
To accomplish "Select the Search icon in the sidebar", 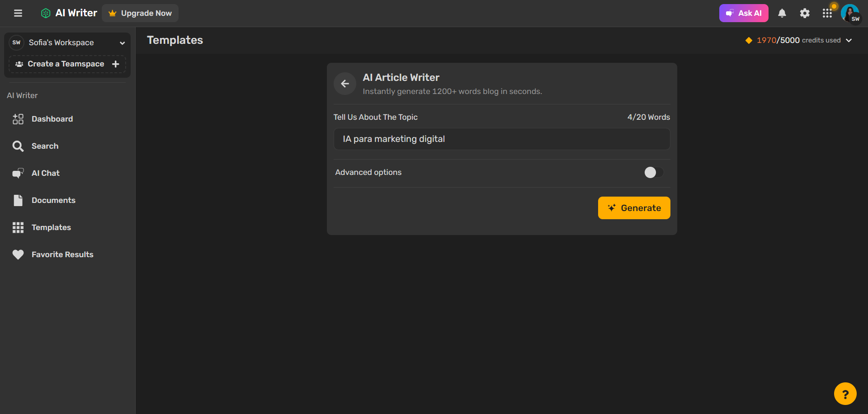I will point(19,146).
